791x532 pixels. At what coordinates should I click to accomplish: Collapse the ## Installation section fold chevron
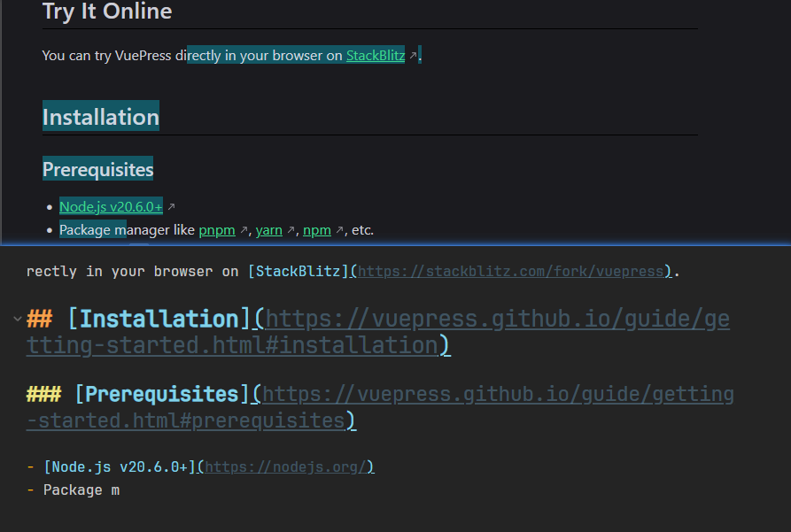[17, 319]
